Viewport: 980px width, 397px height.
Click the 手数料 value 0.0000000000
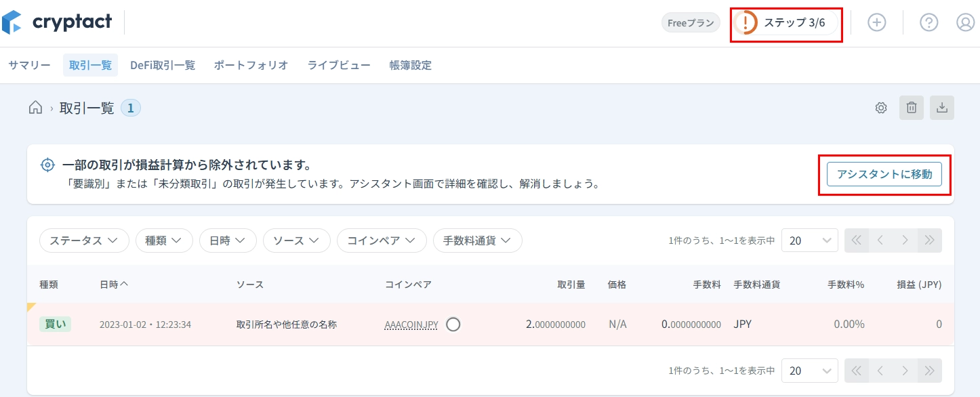[x=691, y=325]
